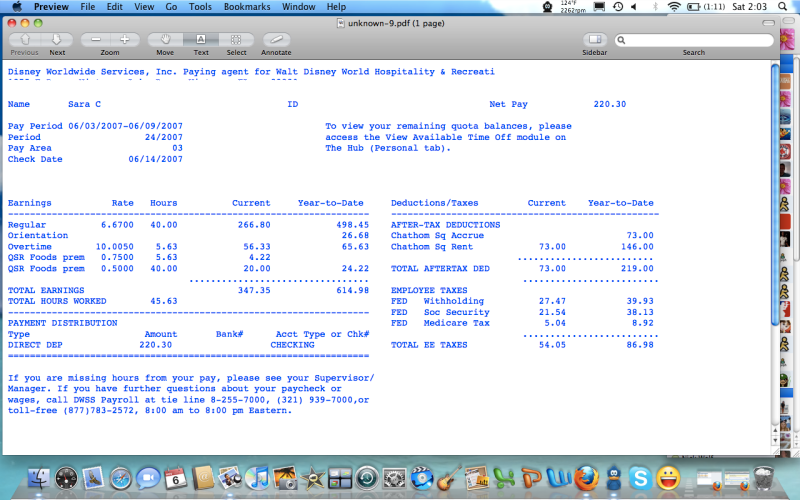Open Skype from the Dock

pyautogui.click(x=641, y=478)
